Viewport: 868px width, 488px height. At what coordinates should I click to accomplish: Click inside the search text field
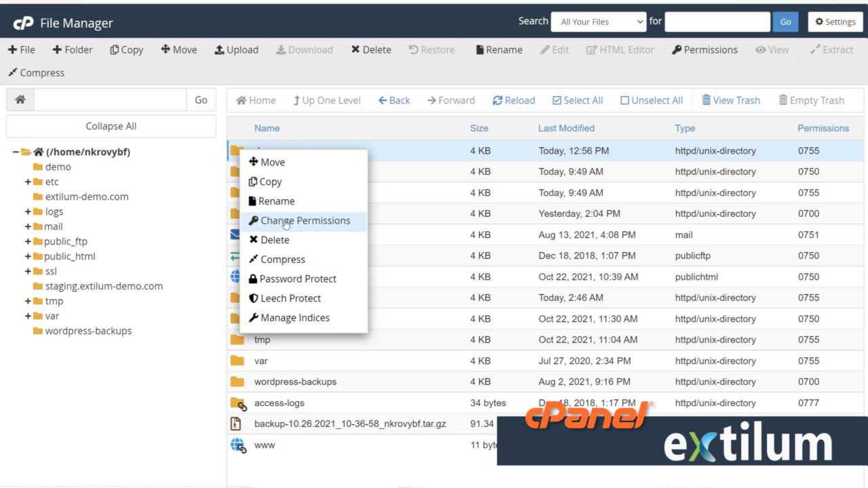717,21
